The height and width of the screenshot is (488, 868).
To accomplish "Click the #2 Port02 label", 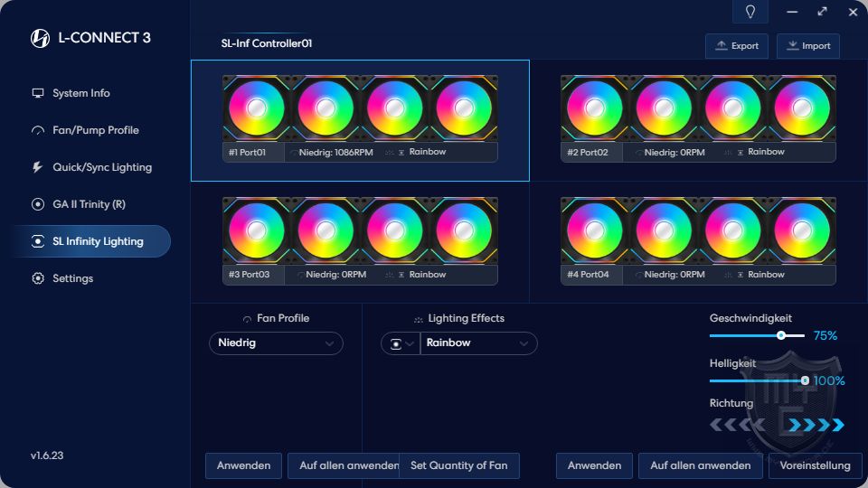I will click(x=588, y=152).
